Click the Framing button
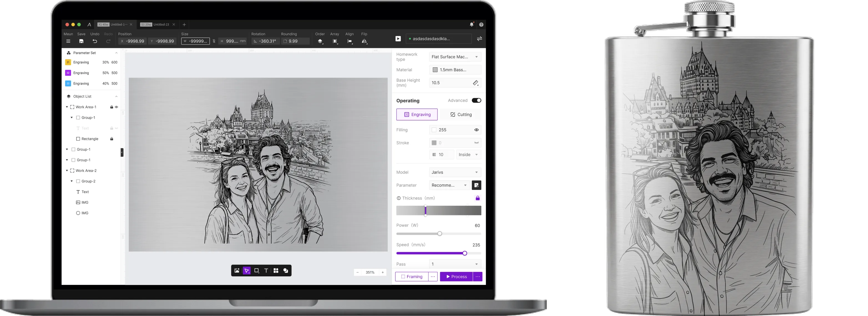Screen dimensions: 868x316 click(411, 277)
